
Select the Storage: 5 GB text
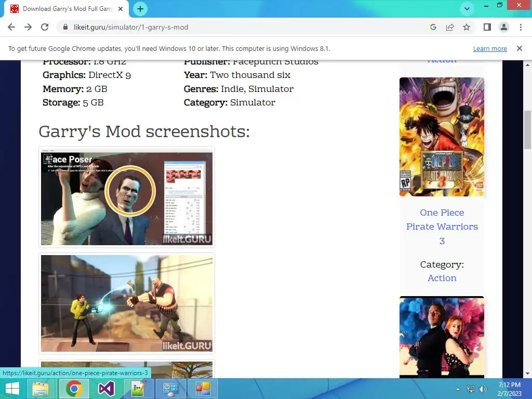click(x=73, y=102)
